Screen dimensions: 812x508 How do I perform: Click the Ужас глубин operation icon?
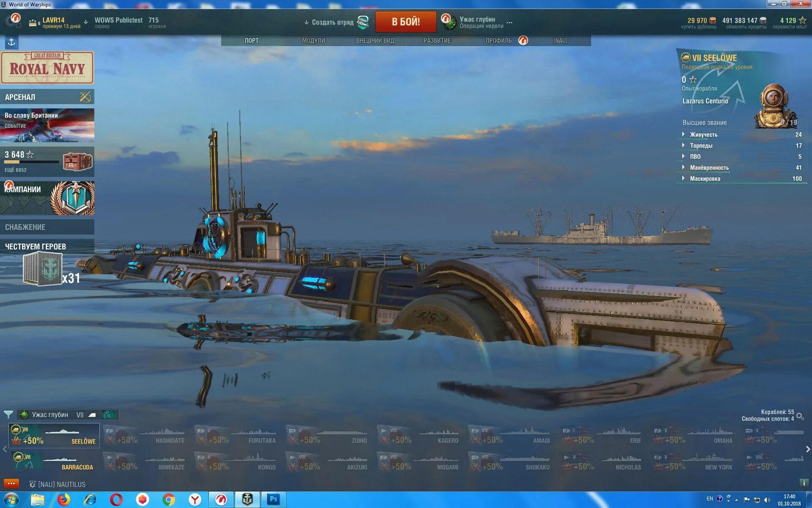point(449,22)
